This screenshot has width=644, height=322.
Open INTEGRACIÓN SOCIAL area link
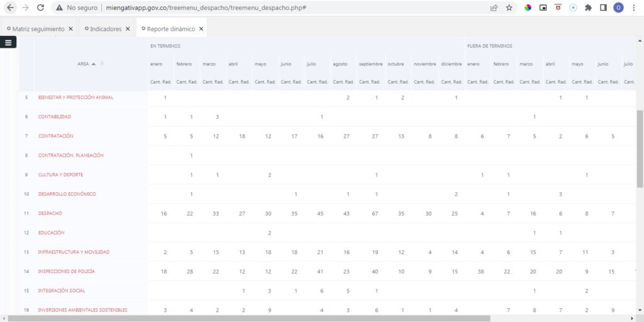[62, 291]
